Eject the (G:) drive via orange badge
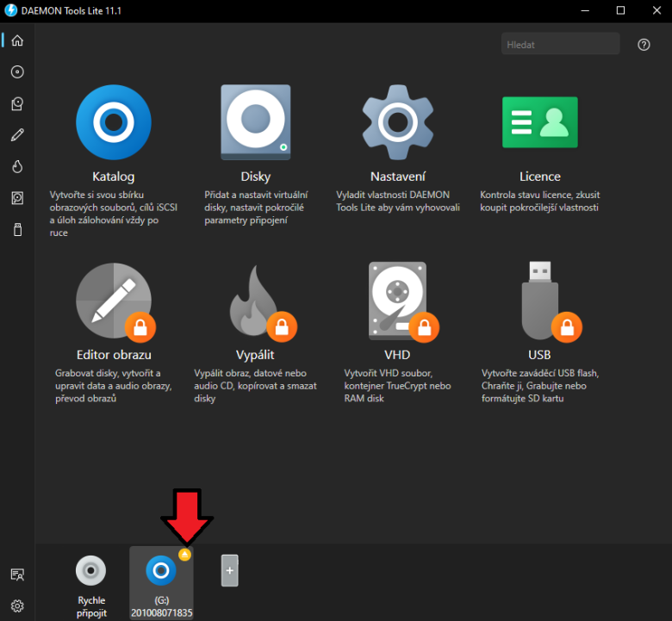This screenshot has height=621, width=672. click(x=185, y=555)
